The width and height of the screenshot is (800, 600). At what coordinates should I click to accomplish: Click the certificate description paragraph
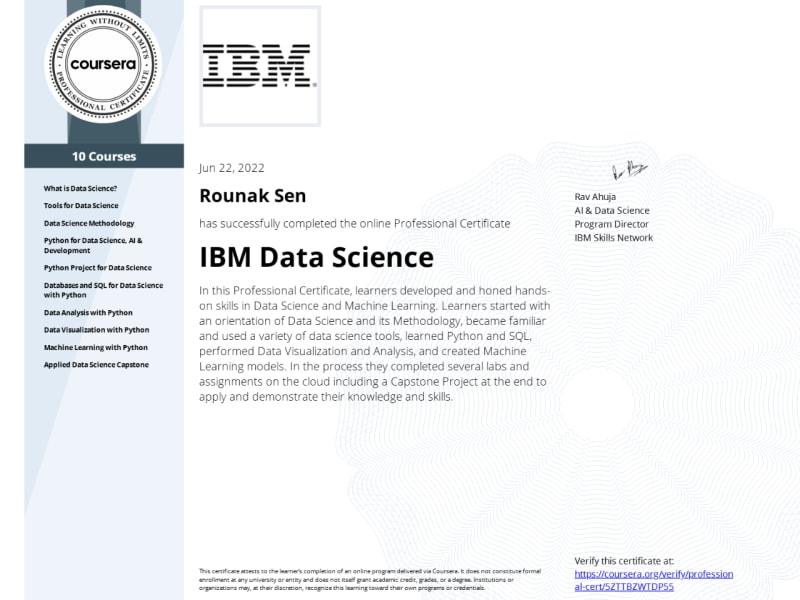click(375, 343)
